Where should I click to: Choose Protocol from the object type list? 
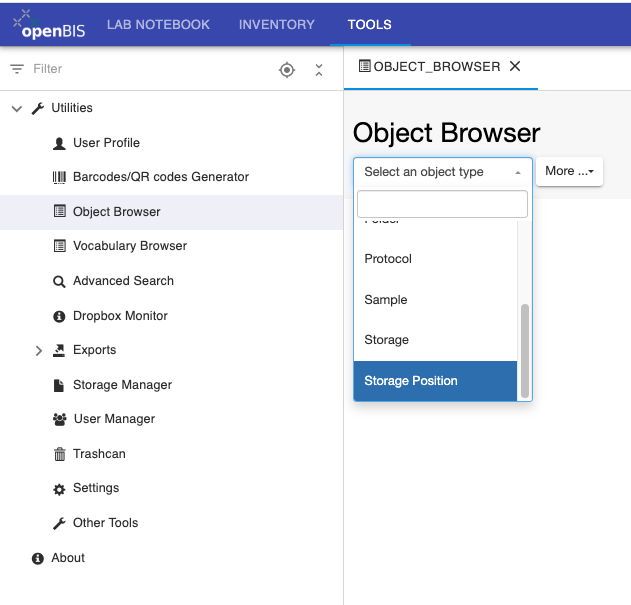pos(435,259)
